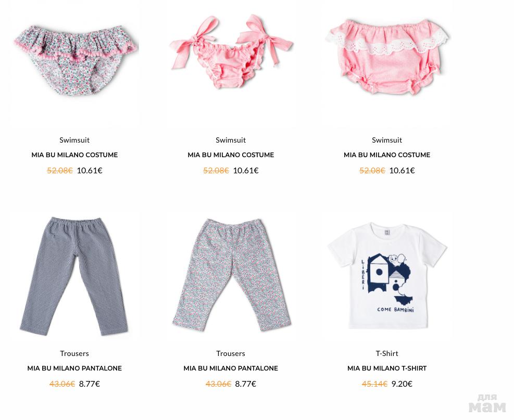This screenshot has width=514, height=420.
Task: Click the MIA BU MILANO T-SHIRT title
Action: [x=387, y=368]
